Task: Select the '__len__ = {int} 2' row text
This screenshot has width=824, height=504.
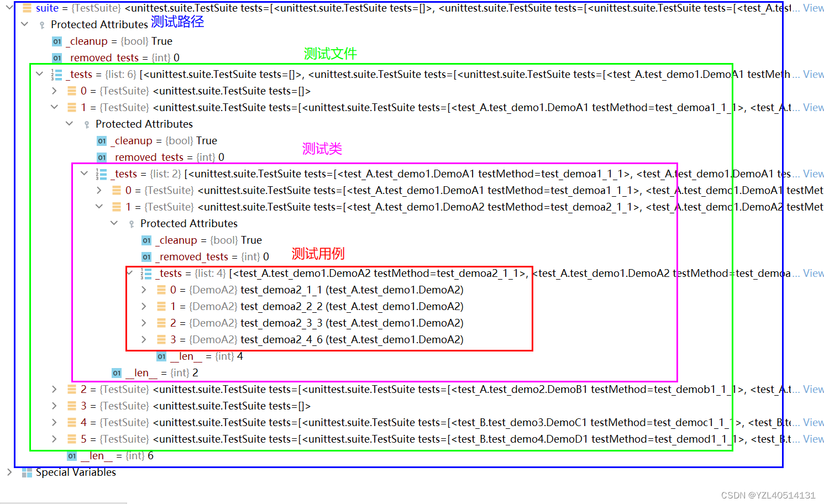Action: [x=162, y=372]
